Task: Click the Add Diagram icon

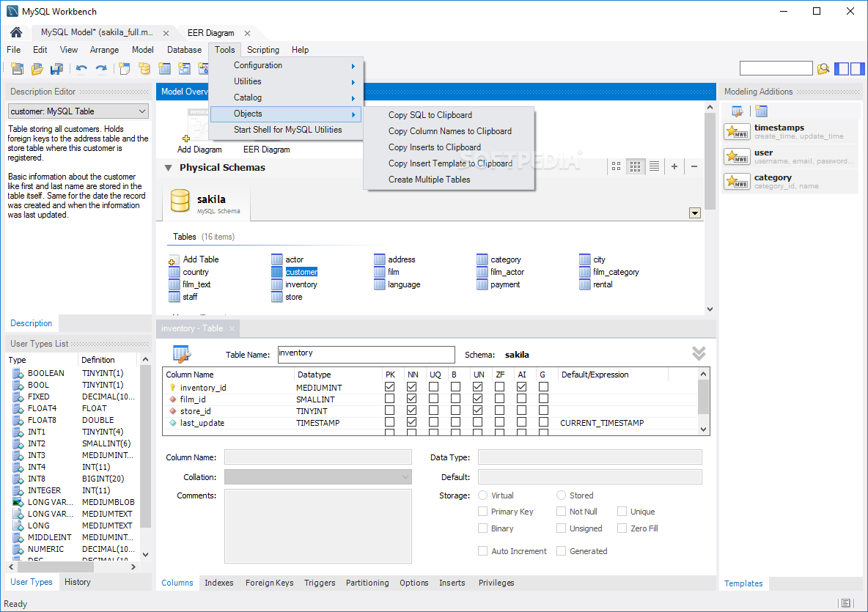Action: click(x=198, y=126)
